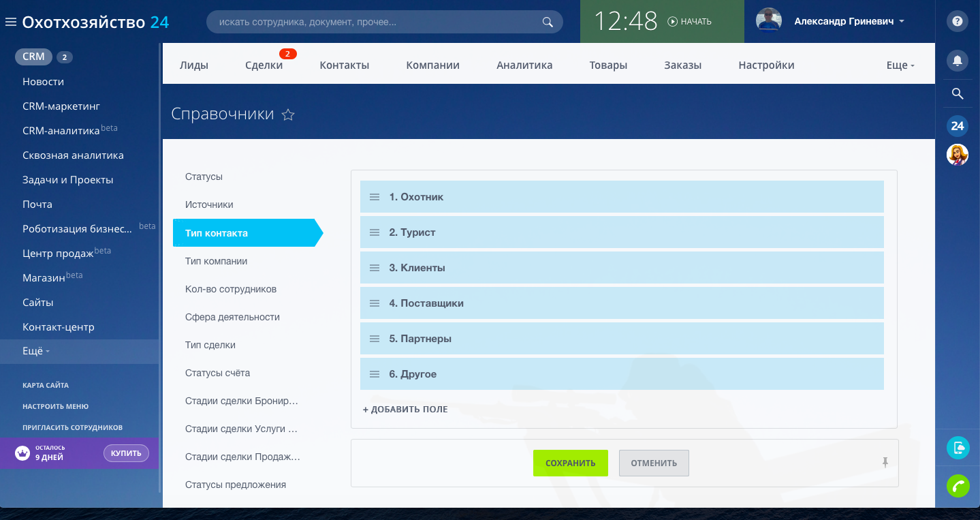
Task: Select the Статусы предложения reference list
Action: coord(236,485)
